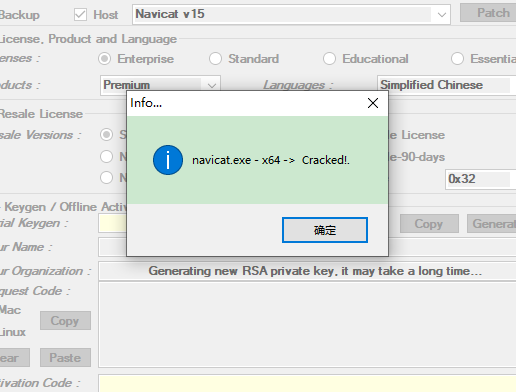516x392 pixels.
Task: Pick the Essentials license radio option
Action: 457,59
